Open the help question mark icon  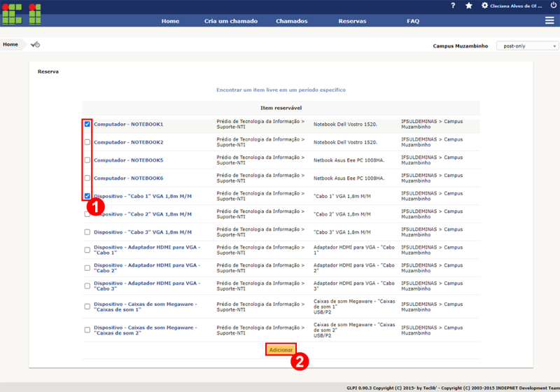[453, 6]
